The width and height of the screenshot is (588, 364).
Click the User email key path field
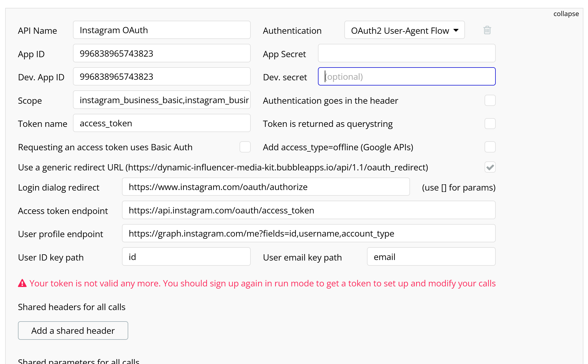click(431, 257)
